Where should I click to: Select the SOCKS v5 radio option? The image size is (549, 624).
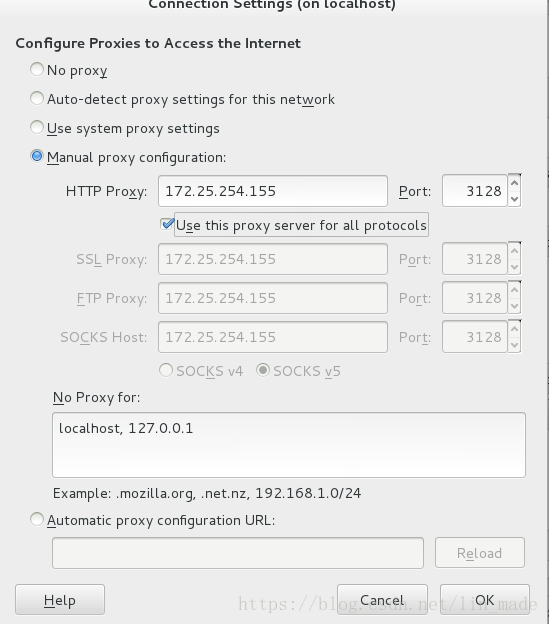click(263, 370)
